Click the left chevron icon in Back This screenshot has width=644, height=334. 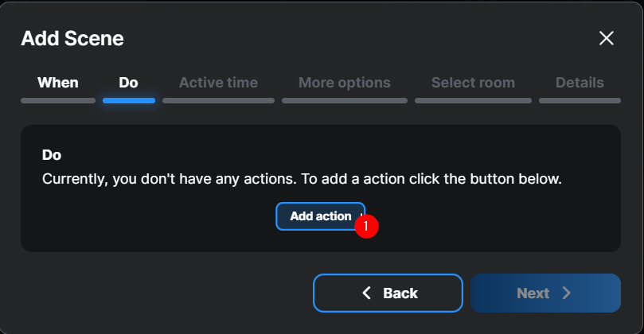367,293
